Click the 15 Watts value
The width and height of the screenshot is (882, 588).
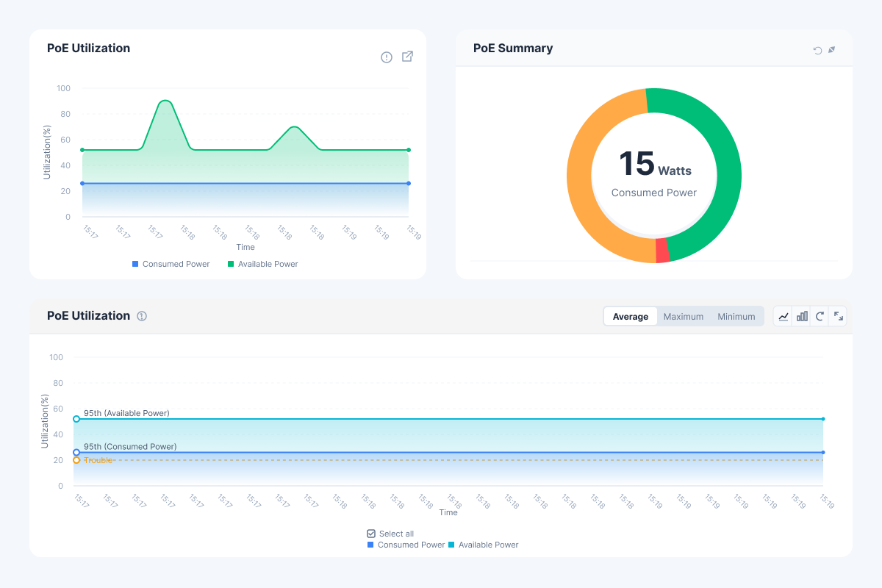pyautogui.click(x=655, y=164)
